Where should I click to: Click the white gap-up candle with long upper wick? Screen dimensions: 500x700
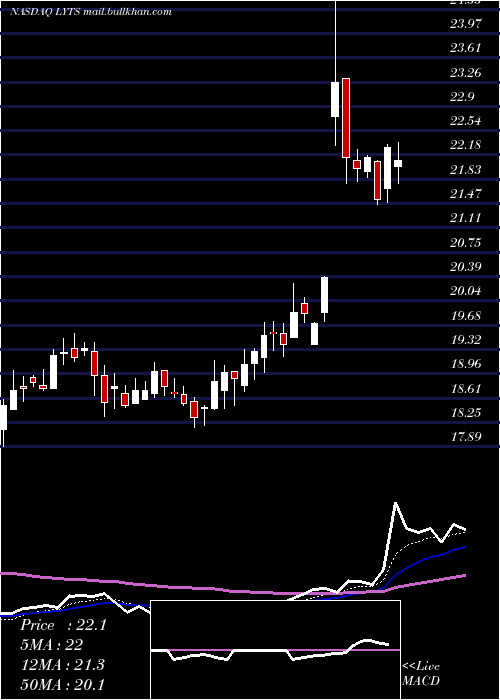coord(335,99)
